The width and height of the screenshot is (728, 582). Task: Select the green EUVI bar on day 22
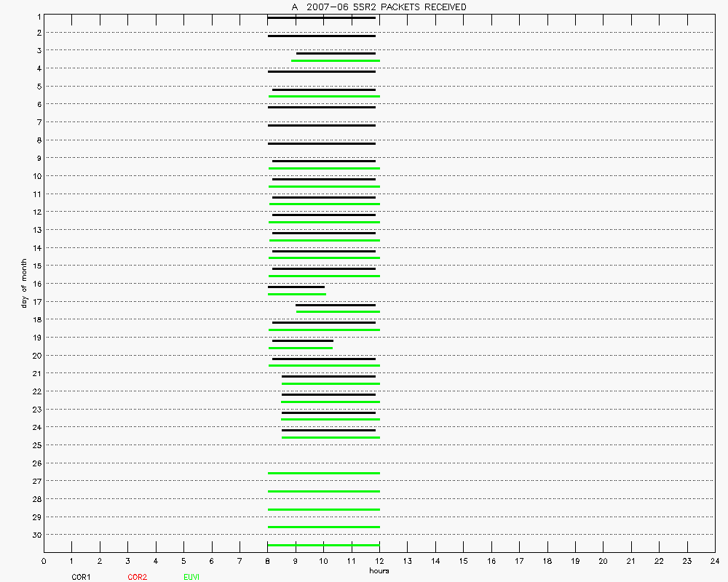pos(330,402)
